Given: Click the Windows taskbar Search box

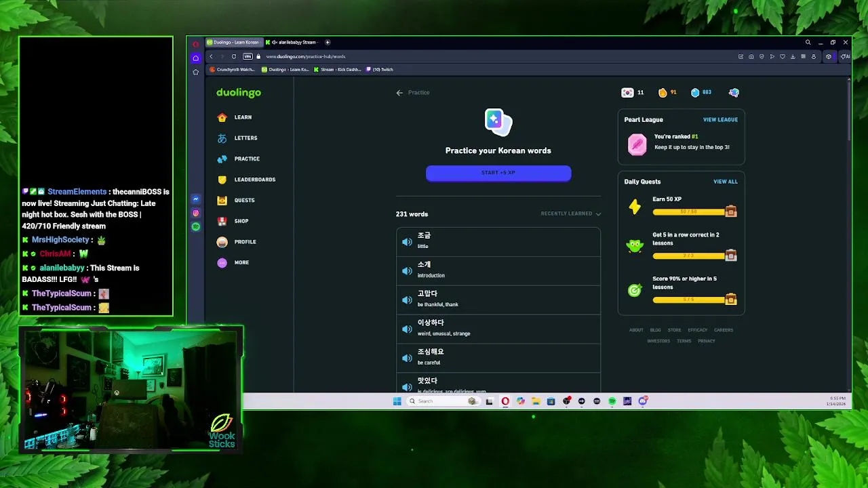Looking at the screenshot, I should click(443, 401).
